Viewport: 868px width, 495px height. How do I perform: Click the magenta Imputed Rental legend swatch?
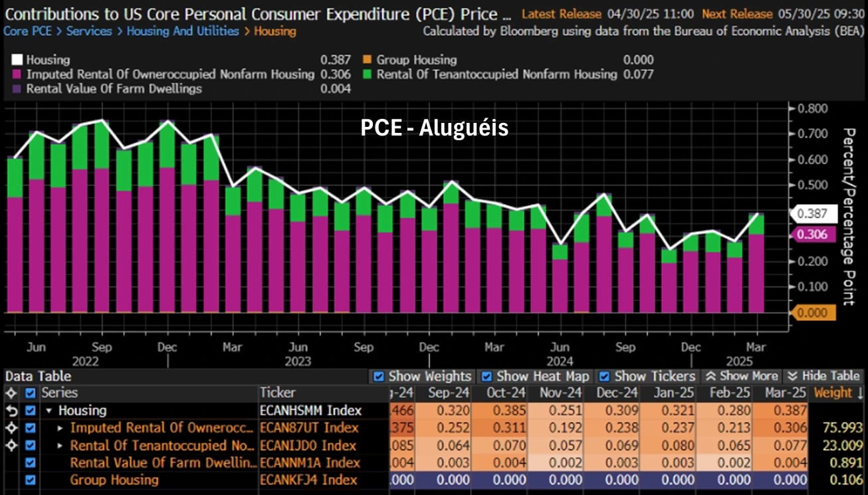point(17,74)
